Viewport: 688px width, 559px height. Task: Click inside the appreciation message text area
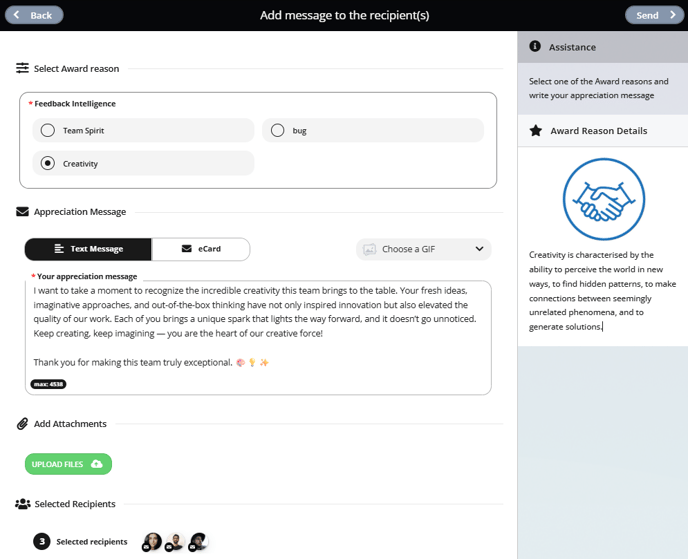(x=258, y=337)
